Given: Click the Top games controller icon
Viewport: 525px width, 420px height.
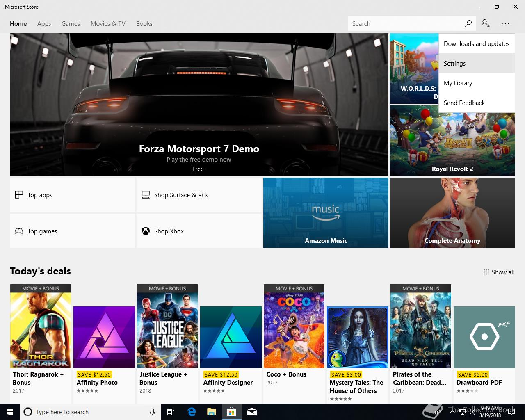Looking at the screenshot, I should click(x=19, y=231).
